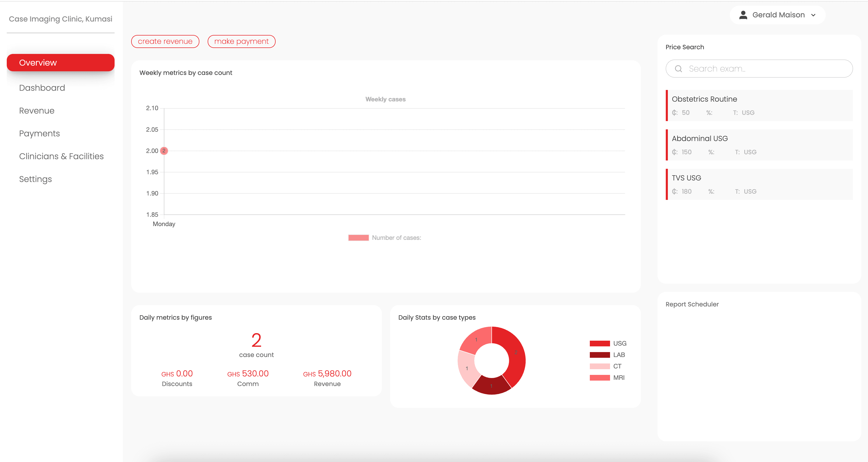Open the Dashboard menu item
868x462 pixels.
click(x=42, y=88)
